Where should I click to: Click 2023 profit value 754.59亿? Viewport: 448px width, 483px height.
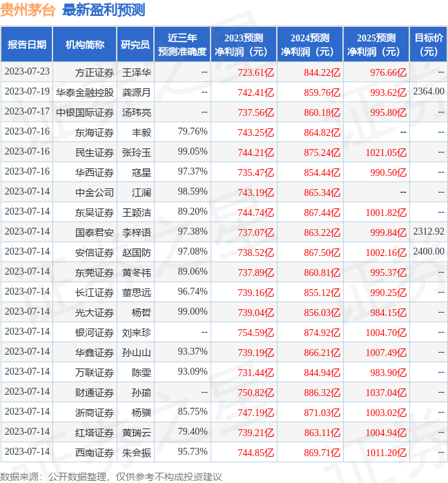[255, 333]
